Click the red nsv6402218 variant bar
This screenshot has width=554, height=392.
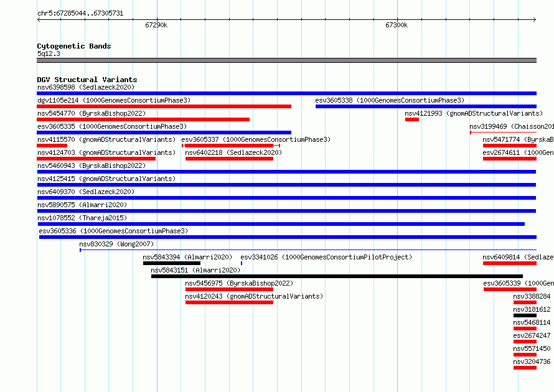tap(229, 159)
